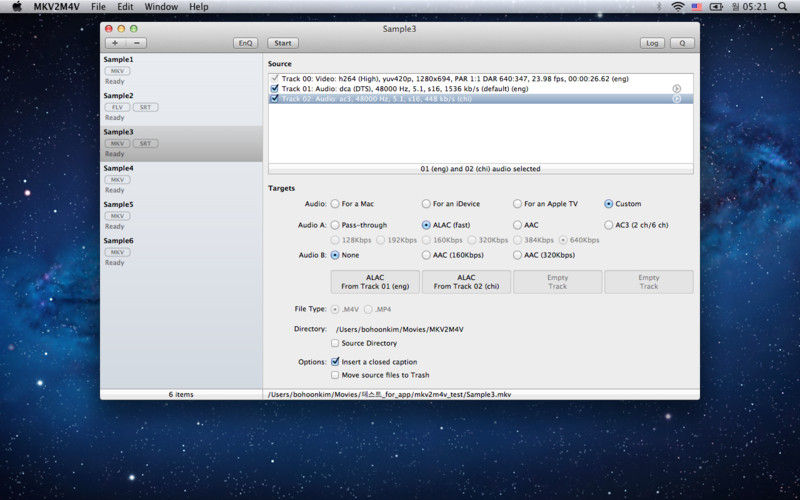Select AC3 (2 ch/6 ch) option
Viewport: 800px width, 500px height.
[x=609, y=225]
